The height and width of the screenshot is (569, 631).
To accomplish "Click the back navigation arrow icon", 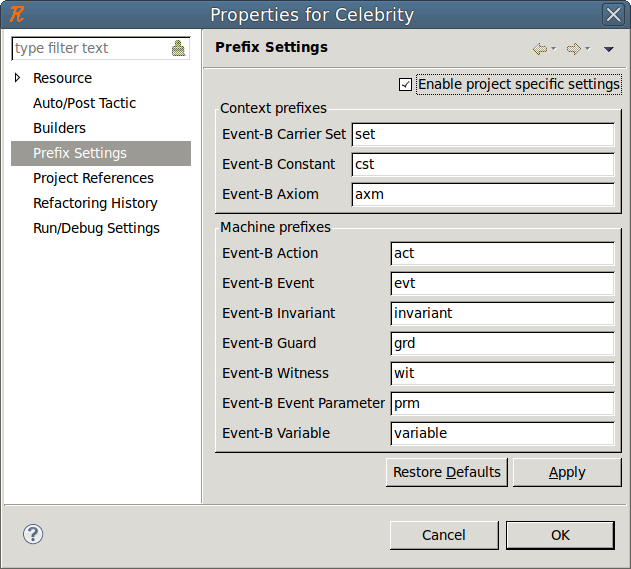I will pos(540,48).
